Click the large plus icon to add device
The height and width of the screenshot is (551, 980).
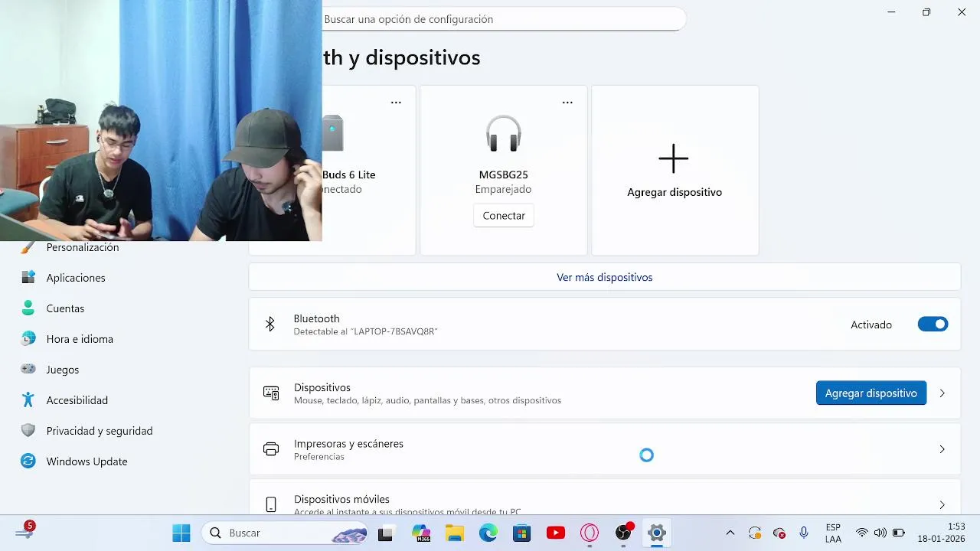[x=674, y=158]
